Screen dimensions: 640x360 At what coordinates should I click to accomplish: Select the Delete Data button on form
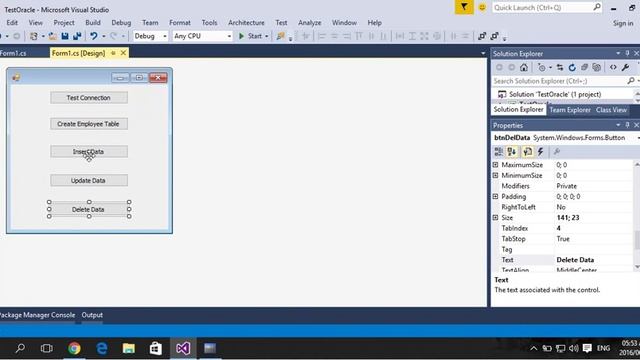[x=89, y=209]
